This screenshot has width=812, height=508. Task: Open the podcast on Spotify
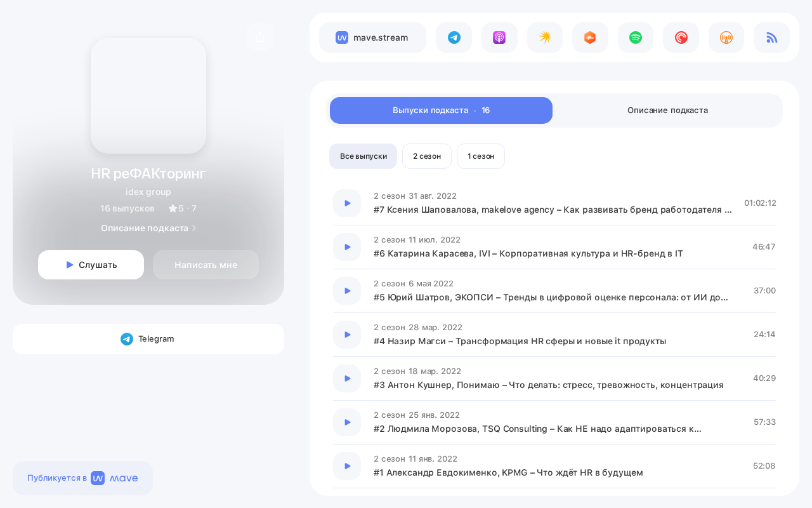tap(636, 37)
